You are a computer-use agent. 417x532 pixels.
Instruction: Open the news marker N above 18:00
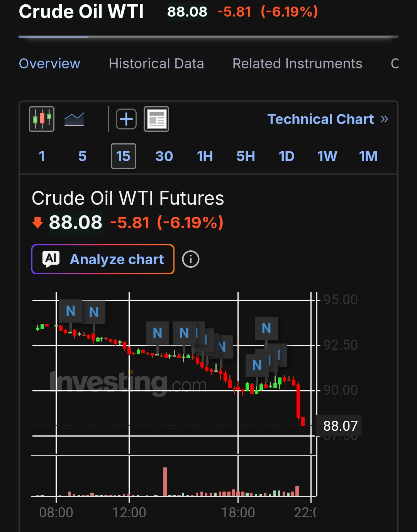tap(266, 328)
